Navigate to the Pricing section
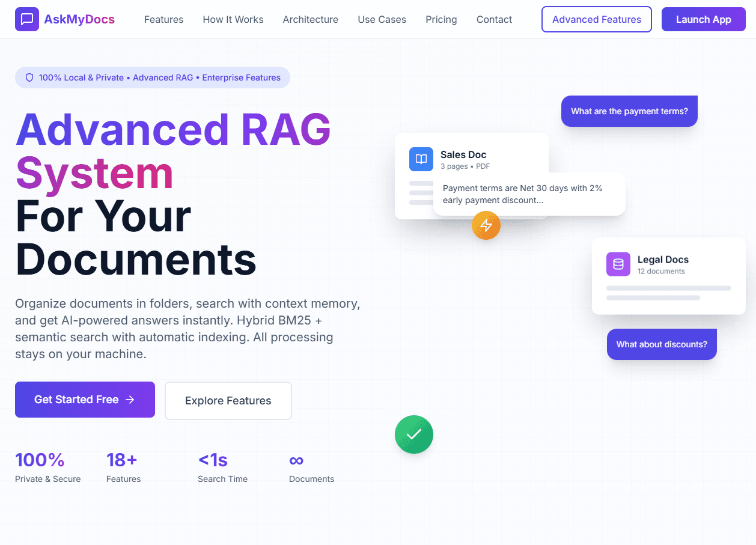The width and height of the screenshot is (756, 545). [x=441, y=19]
